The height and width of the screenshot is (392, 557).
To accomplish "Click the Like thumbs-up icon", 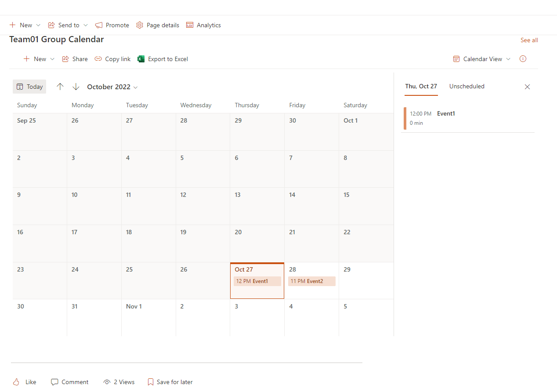I will pyautogui.click(x=16, y=382).
